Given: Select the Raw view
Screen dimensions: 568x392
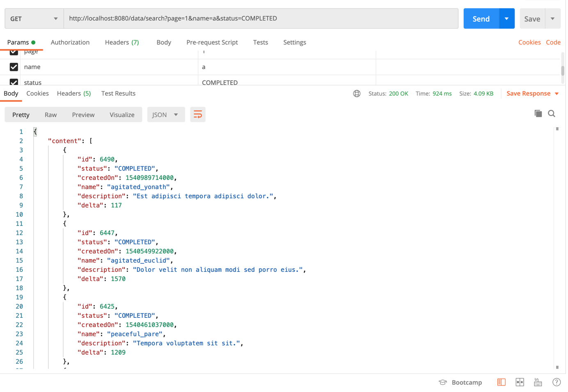Looking at the screenshot, I should pyautogui.click(x=50, y=115).
